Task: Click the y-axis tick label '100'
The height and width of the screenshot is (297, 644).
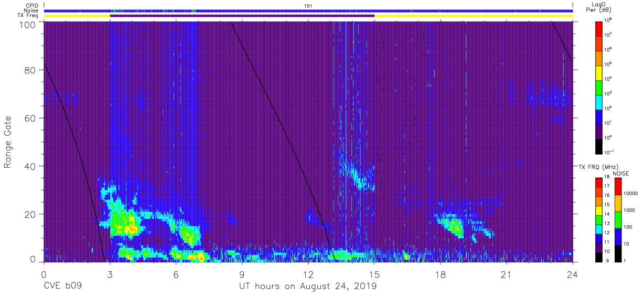Action: click(27, 24)
